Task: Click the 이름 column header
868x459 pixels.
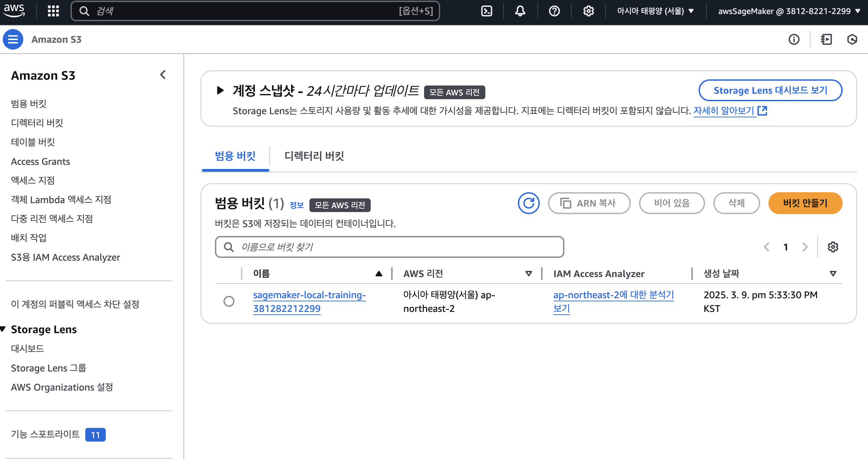Action: coord(261,274)
